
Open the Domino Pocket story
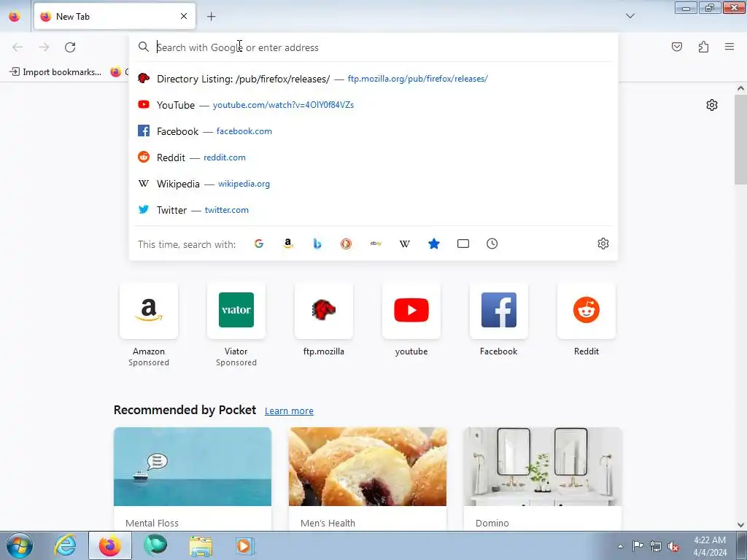tap(543, 479)
